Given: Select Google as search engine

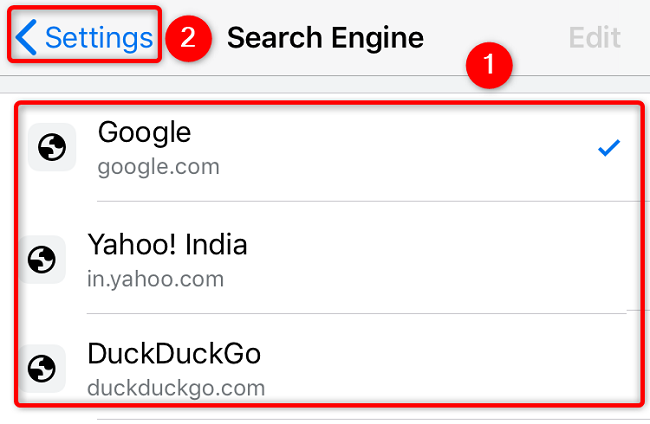Looking at the screenshot, I should point(145,132).
